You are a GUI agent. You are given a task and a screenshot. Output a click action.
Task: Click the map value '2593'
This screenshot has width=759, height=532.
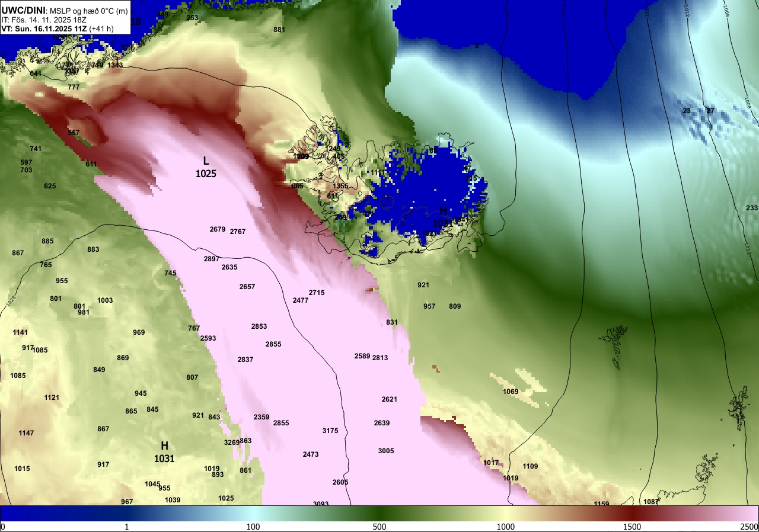[x=208, y=338]
